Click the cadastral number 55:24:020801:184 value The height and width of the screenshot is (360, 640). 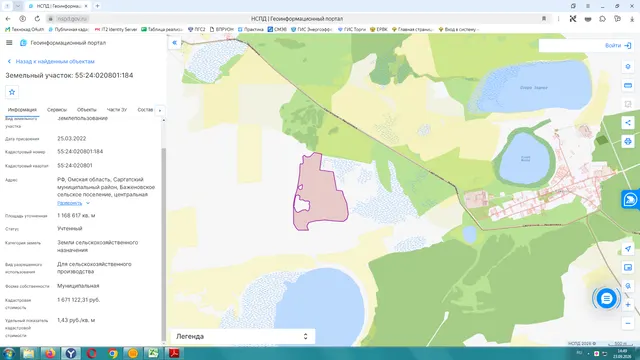tap(80, 151)
